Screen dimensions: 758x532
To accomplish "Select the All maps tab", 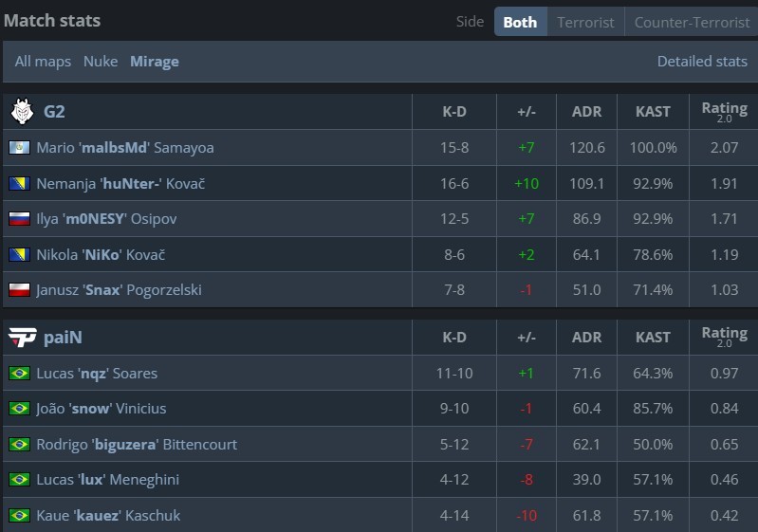I will 43,62.
